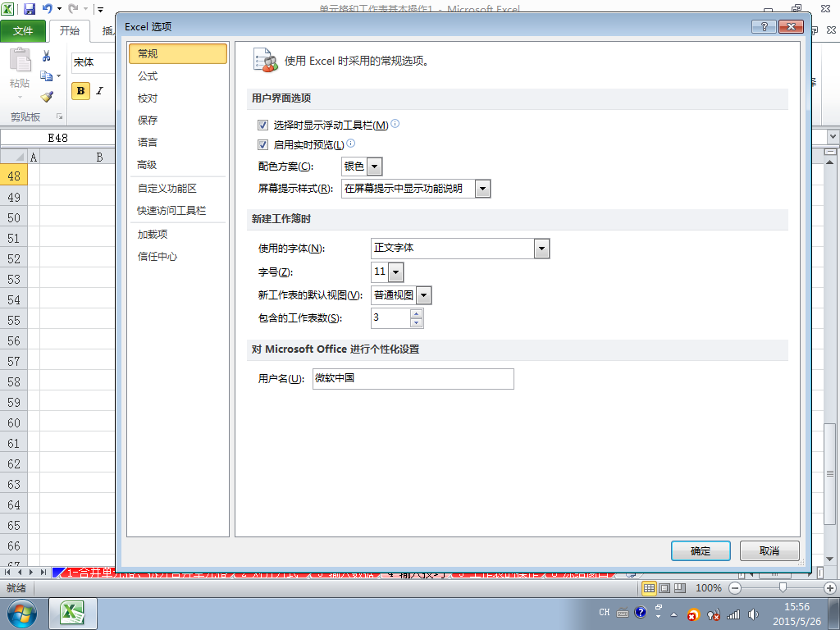Image resolution: width=840 pixels, height=630 pixels.
Task: Toggle enable Live Preview checkbox
Action: click(263, 144)
